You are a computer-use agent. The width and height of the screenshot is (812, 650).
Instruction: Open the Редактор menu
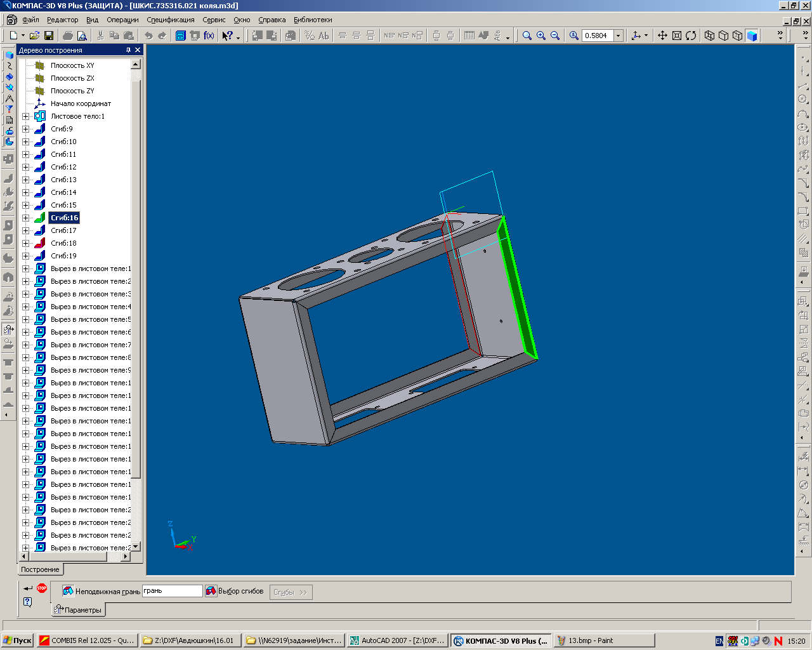point(63,20)
